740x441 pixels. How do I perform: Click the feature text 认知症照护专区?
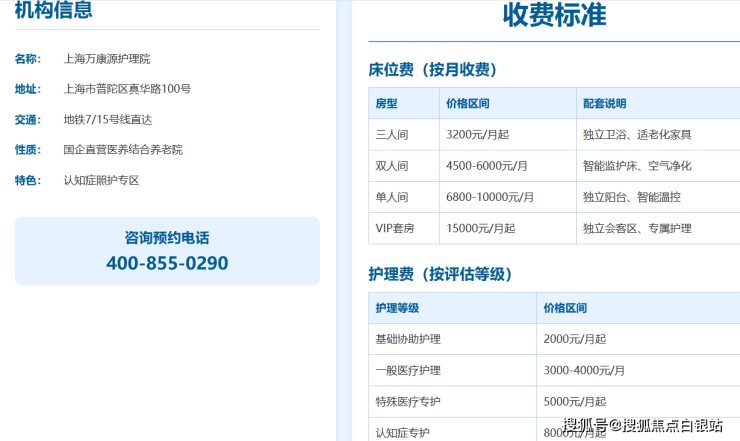[x=101, y=180]
